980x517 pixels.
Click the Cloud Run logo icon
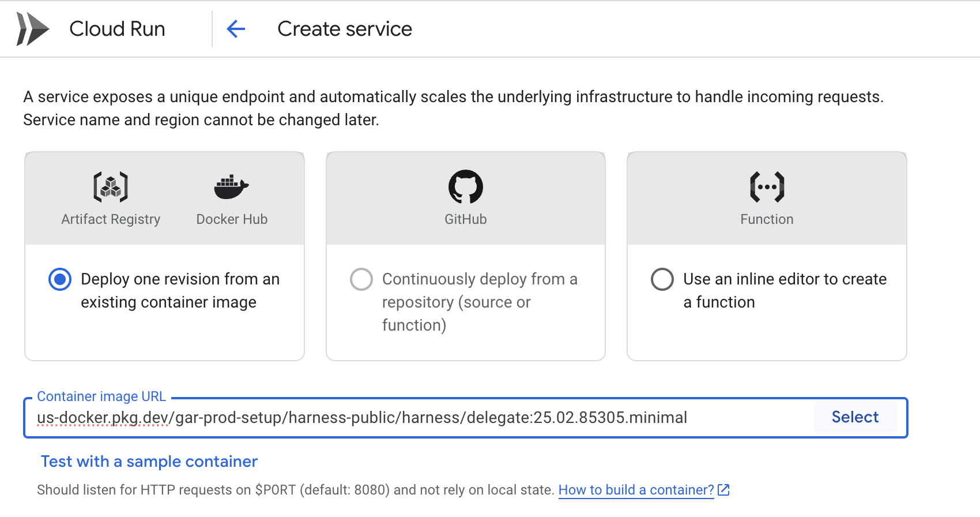pos(32,29)
